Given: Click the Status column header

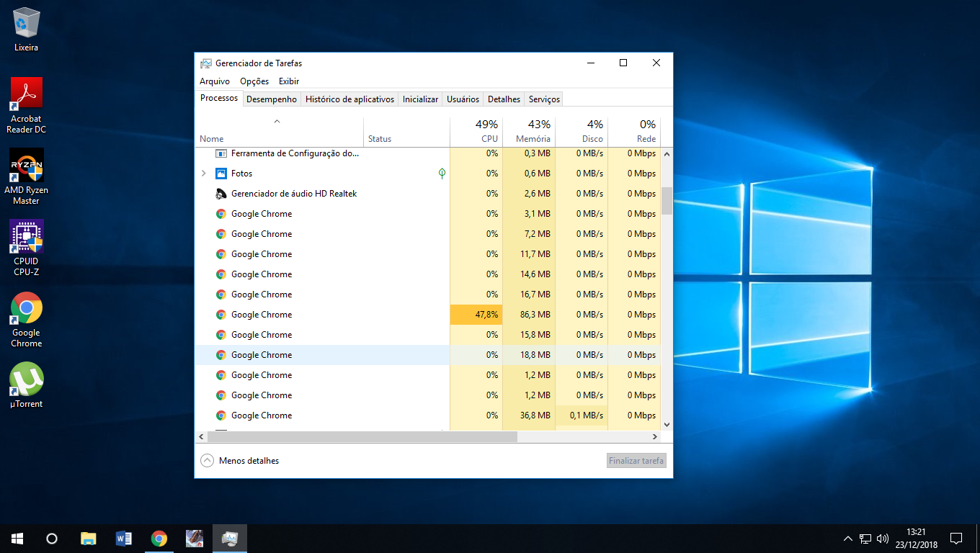Looking at the screenshot, I should point(407,132).
